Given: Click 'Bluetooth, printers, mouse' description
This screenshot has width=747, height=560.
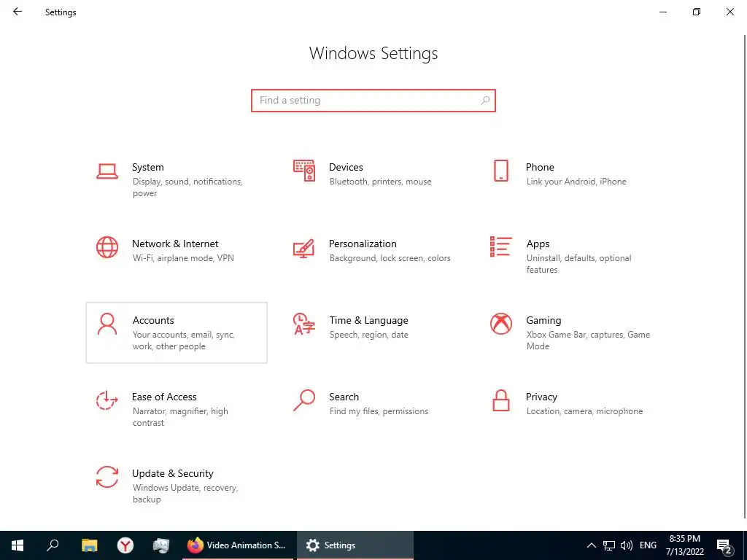Looking at the screenshot, I should coord(380,182).
